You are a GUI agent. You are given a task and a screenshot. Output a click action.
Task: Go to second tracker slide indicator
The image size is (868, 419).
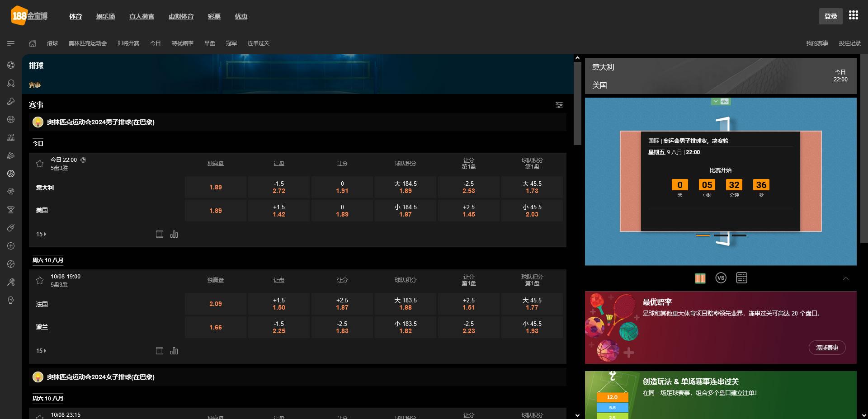pos(721,235)
